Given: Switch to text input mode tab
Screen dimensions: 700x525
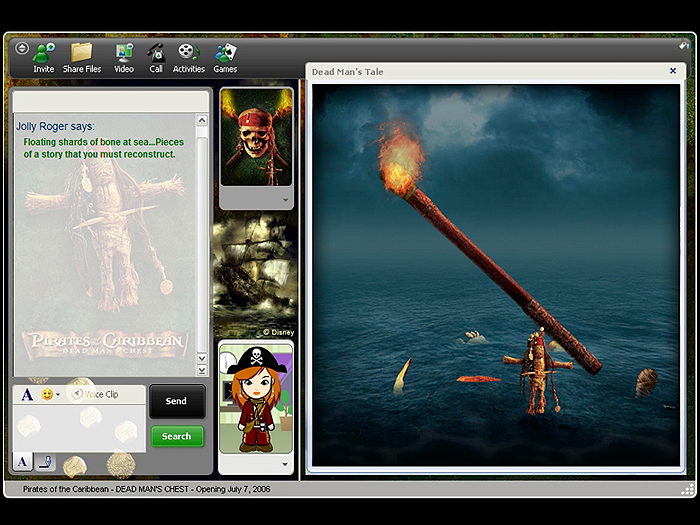Looking at the screenshot, I should 22,462.
